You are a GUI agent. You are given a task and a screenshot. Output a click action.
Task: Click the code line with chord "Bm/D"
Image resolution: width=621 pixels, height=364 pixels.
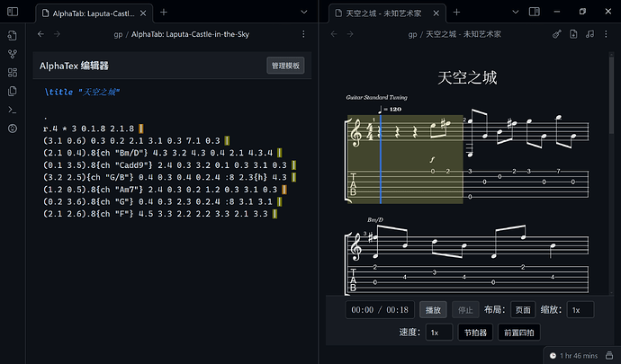(x=162, y=153)
